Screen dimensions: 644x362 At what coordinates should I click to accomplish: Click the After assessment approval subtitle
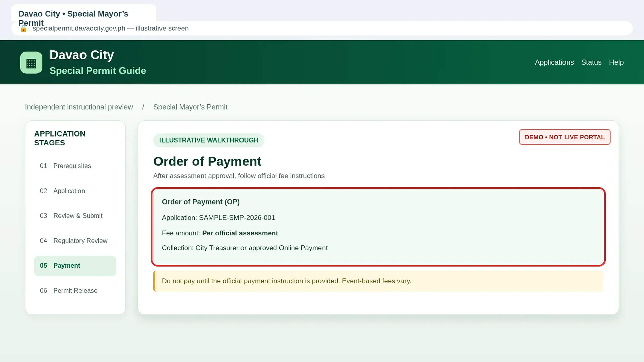[239, 176]
